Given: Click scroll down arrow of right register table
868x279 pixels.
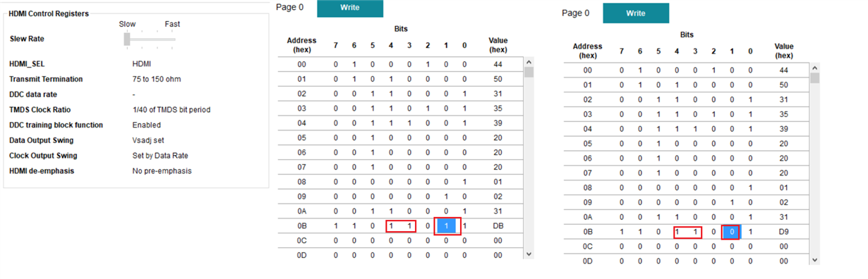Looking at the screenshot, I should (x=815, y=259).
